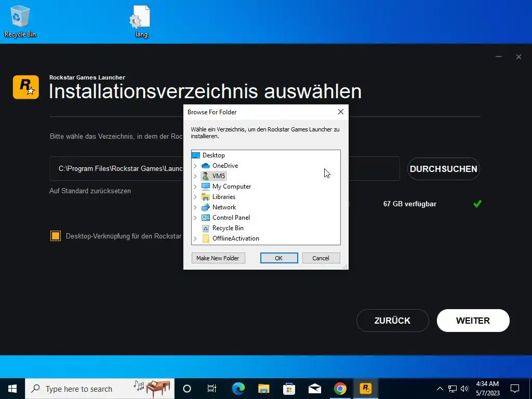Screen dimensions: 532x399
Task: Select Desktop in the folder tree
Action: pyautogui.click(x=214, y=155)
